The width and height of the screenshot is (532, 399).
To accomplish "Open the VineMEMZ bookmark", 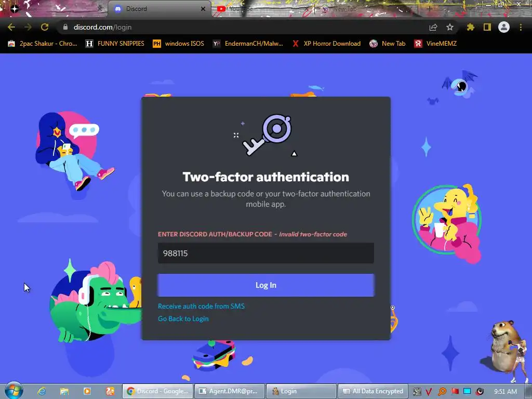I will click(x=436, y=44).
